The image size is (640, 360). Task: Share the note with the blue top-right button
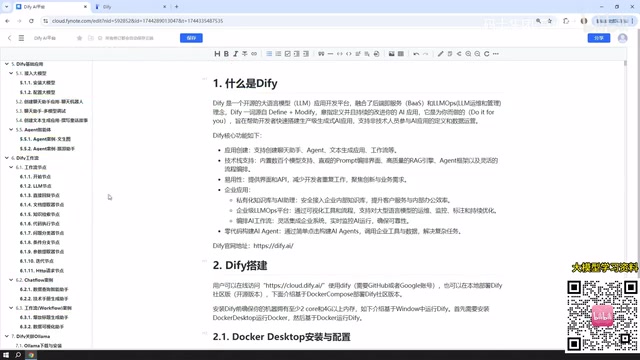pyautogui.click(x=599, y=38)
